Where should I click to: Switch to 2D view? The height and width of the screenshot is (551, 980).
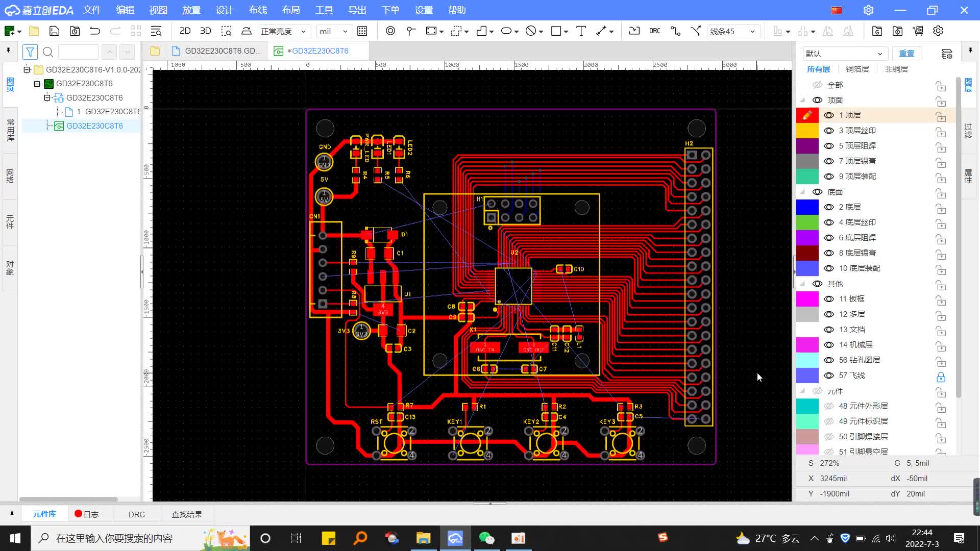point(185,31)
